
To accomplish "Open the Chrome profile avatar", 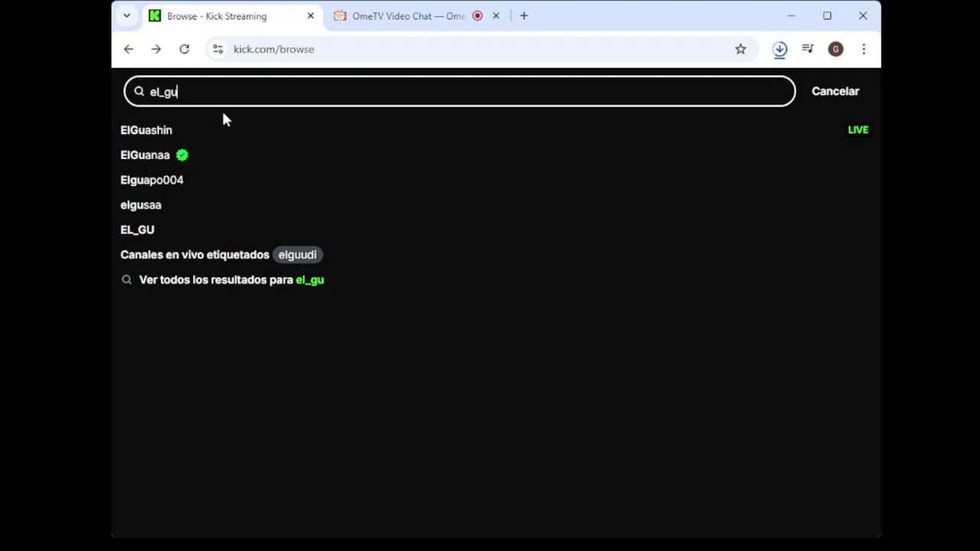I will tap(835, 49).
